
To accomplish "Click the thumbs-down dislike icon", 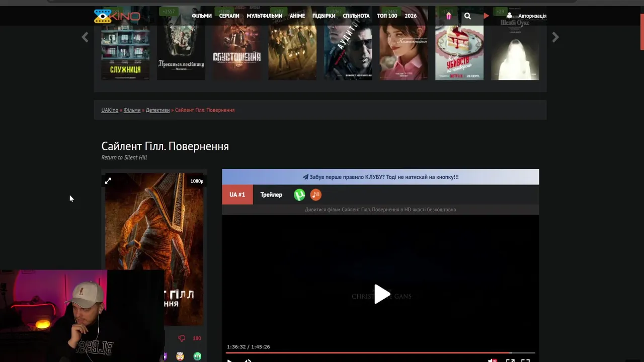I will click(x=182, y=338).
